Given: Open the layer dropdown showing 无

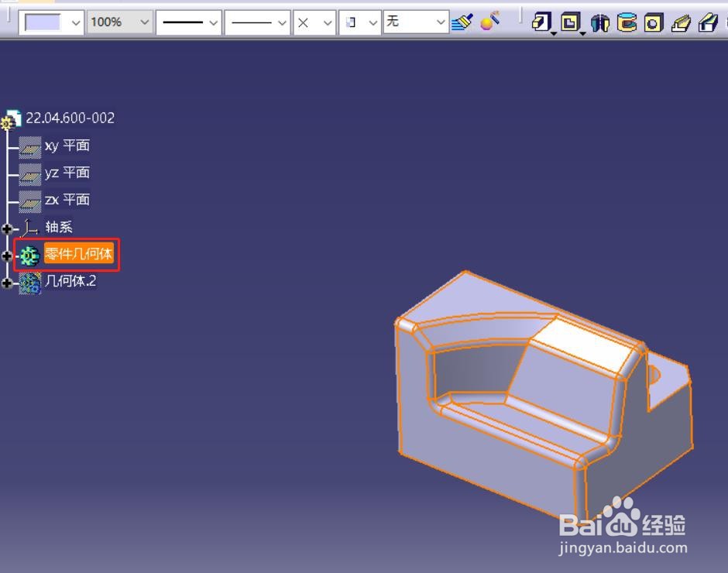Looking at the screenshot, I should [416, 22].
